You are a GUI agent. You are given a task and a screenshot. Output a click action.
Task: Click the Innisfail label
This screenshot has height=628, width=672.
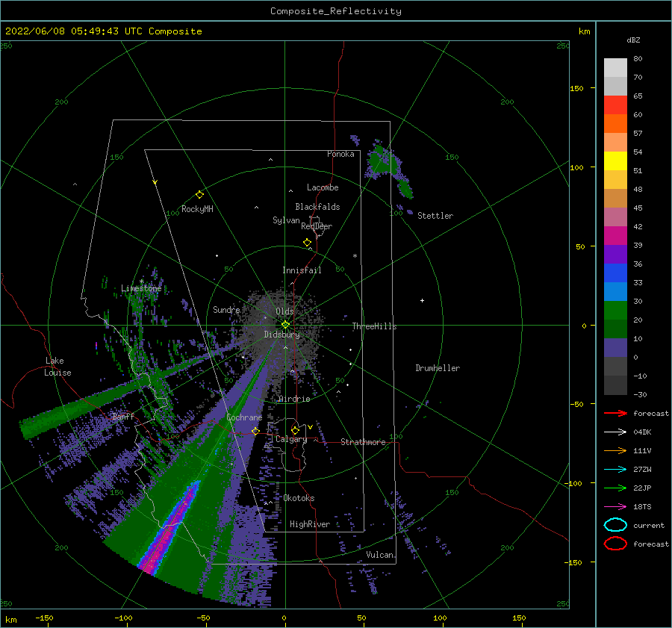[302, 270]
